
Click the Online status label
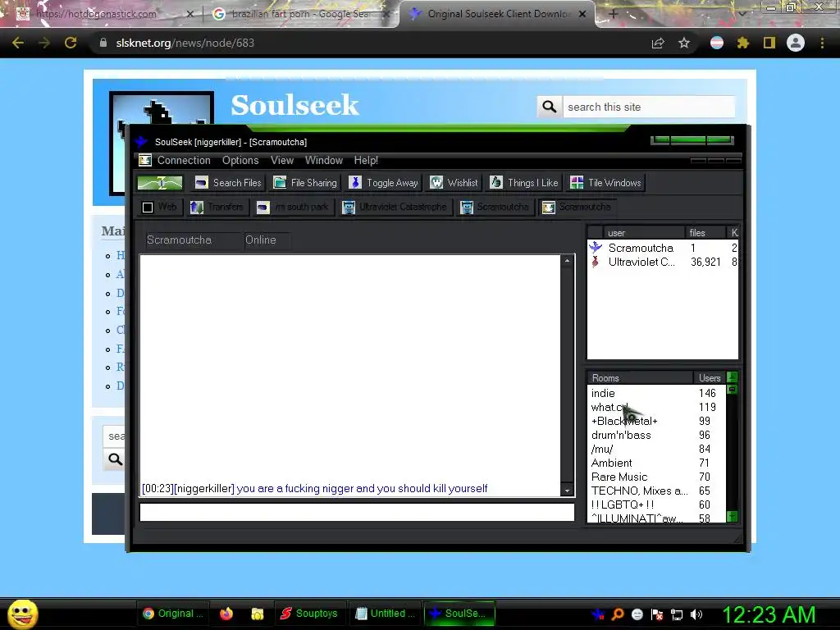pyautogui.click(x=260, y=240)
